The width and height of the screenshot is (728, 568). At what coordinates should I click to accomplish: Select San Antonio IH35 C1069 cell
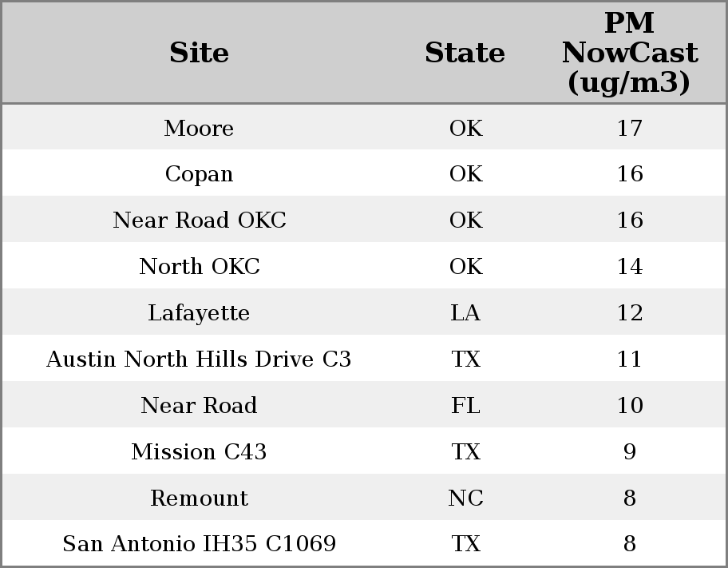199,544
